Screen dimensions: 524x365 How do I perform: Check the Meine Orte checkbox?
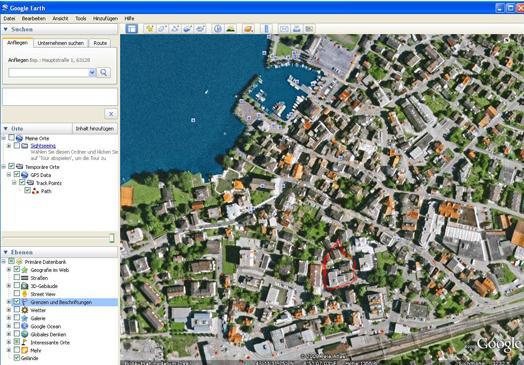tap(11, 138)
